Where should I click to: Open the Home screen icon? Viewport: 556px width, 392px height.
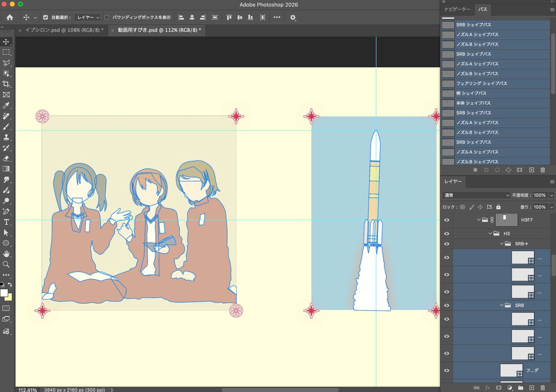pyautogui.click(x=10, y=17)
